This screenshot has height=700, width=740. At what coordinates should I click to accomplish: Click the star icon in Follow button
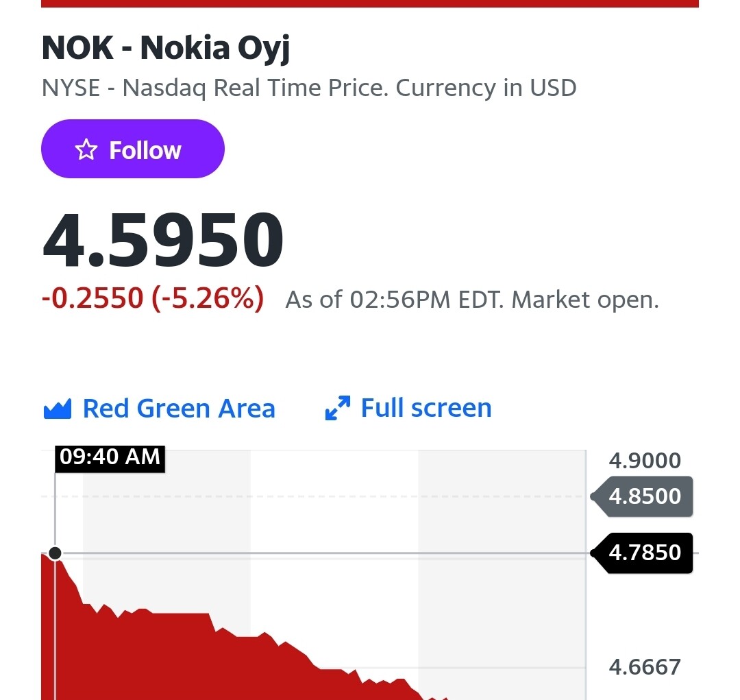[x=86, y=149]
